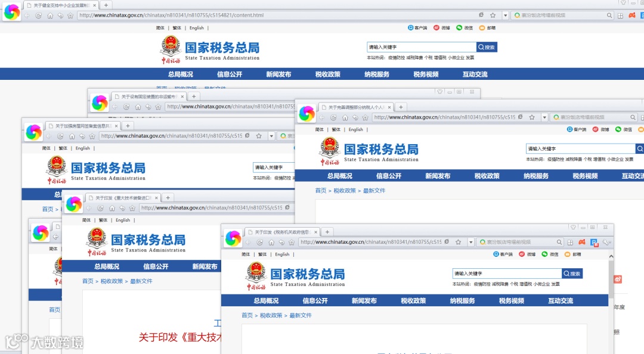Open new tab in 固定装置 window
This screenshot has height=354, width=644.
(194, 97)
